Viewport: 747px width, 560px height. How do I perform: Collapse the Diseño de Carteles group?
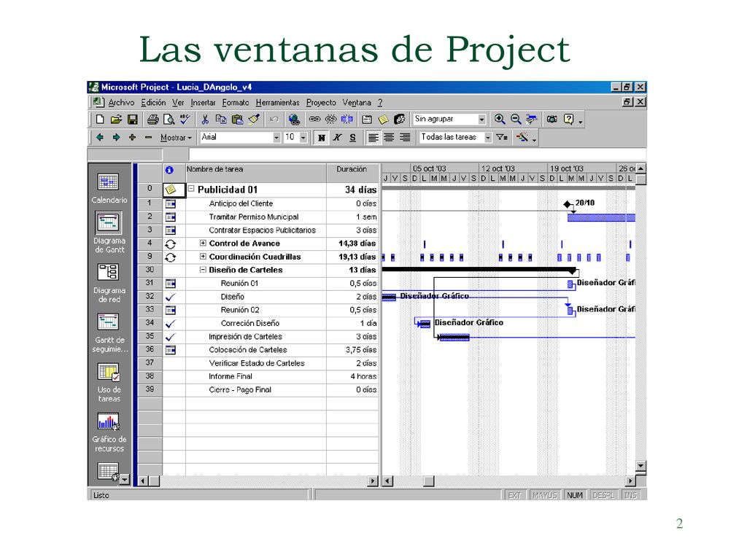[203, 270]
